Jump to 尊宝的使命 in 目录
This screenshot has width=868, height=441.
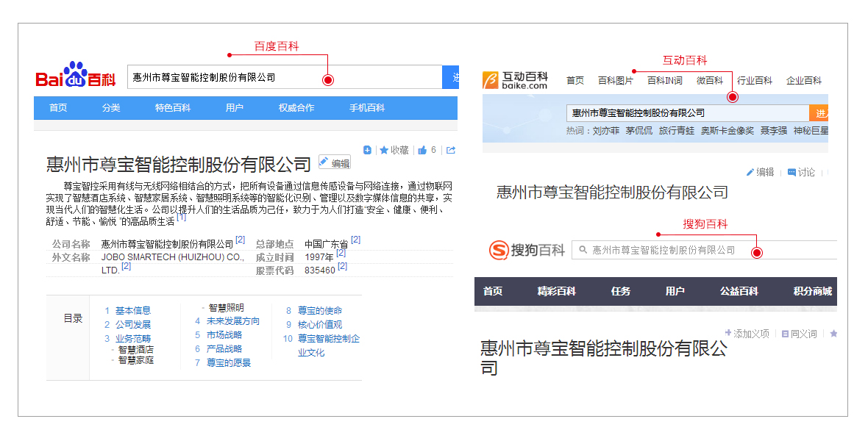click(320, 311)
